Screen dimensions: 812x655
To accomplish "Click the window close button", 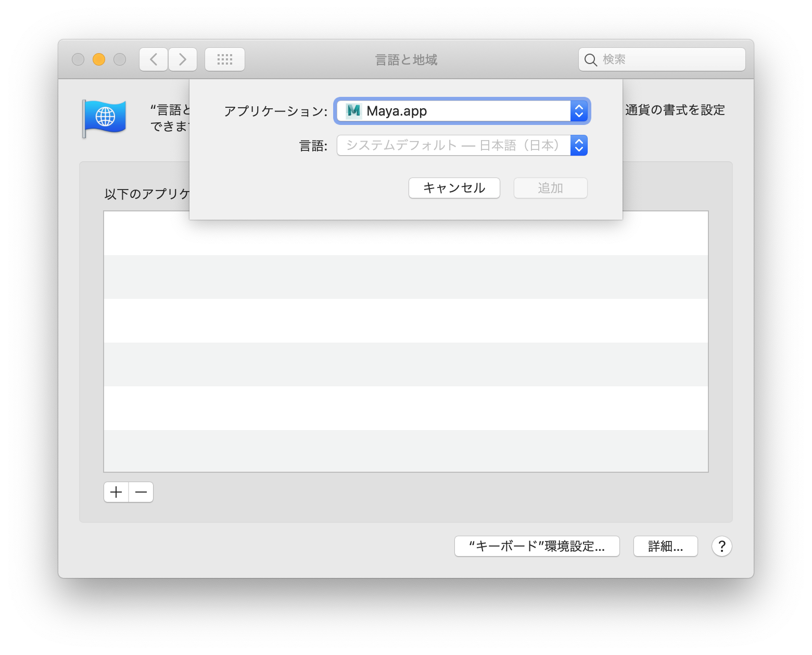I will 78,59.
